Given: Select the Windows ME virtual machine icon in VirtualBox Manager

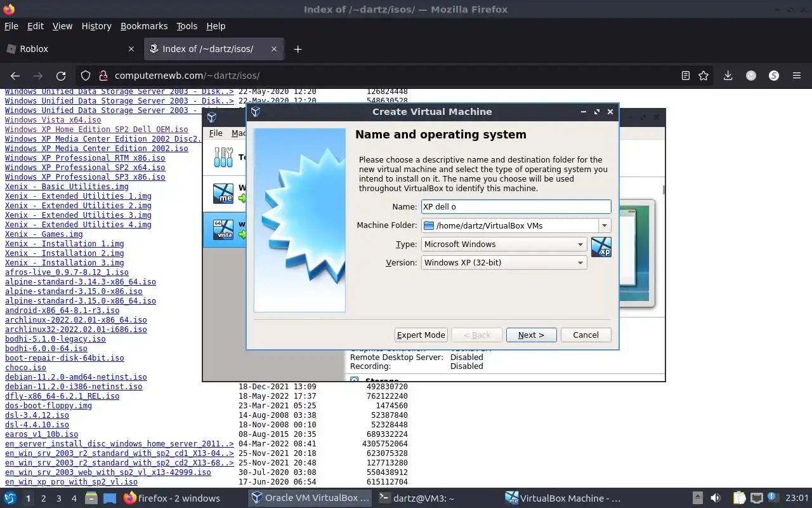Looking at the screenshot, I should pyautogui.click(x=223, y=193).
